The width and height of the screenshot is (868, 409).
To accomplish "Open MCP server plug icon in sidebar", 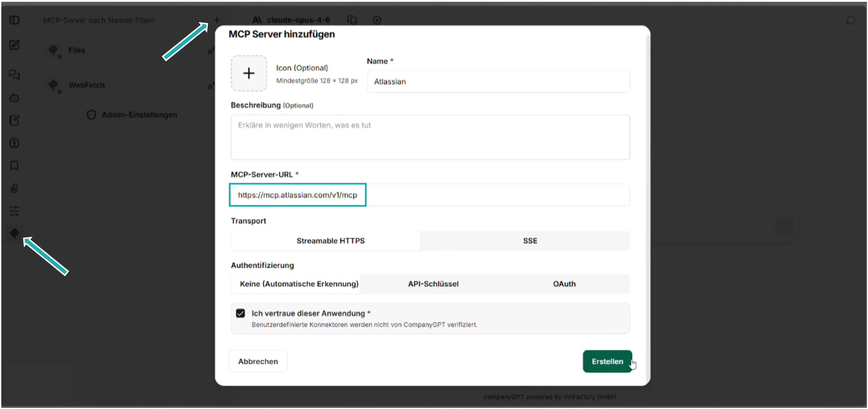I will 14,233.
